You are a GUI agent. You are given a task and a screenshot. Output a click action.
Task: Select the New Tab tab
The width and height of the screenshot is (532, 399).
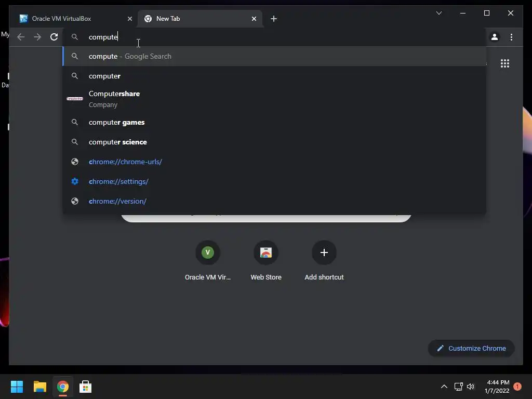(x=200, y=19)
